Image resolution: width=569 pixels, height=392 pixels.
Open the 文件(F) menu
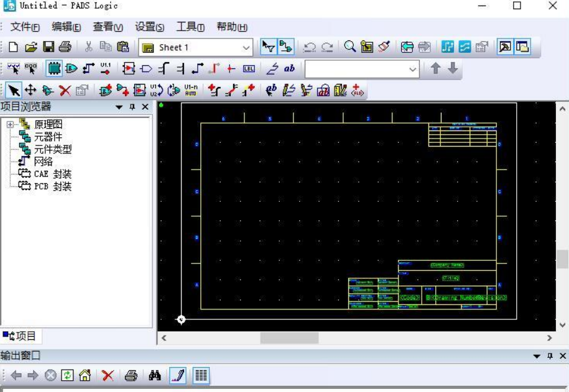pos(25,27)
